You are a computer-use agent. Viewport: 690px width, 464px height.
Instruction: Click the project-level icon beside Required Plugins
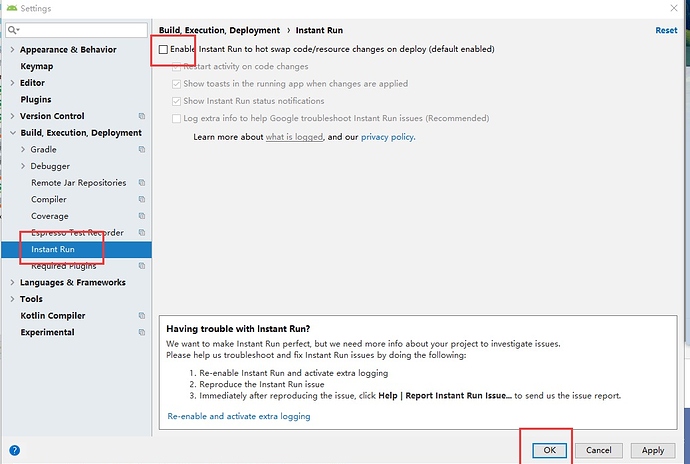point(142,266)
